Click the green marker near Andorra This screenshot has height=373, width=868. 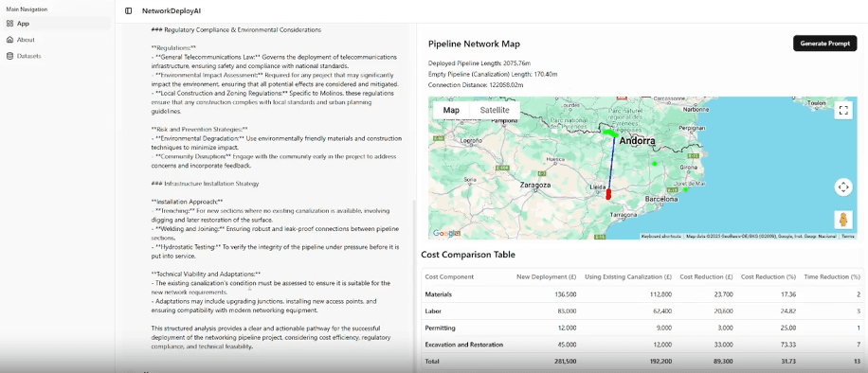click(x=610, y=133)
